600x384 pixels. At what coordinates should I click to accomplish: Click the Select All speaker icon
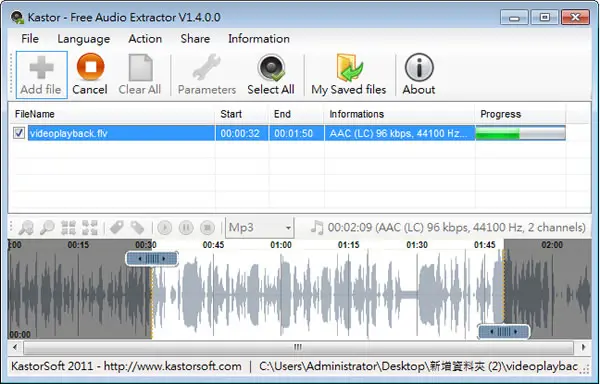pyautogui.click(x=271, y=67)
